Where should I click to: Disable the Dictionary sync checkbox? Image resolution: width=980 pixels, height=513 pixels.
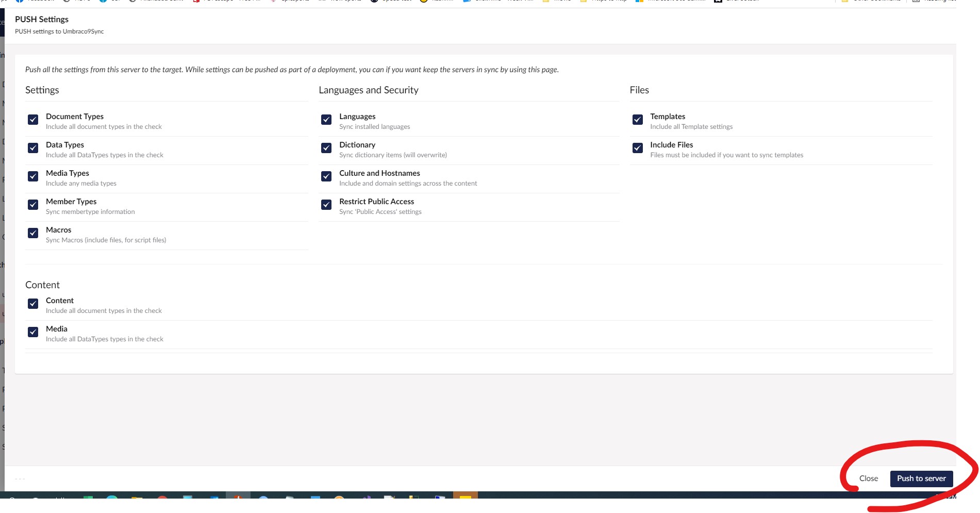pyautogui.click(x=326, y=148)
